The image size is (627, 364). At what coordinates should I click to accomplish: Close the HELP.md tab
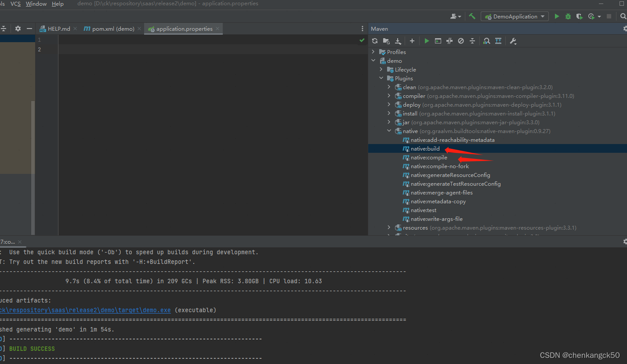[75, 29]
